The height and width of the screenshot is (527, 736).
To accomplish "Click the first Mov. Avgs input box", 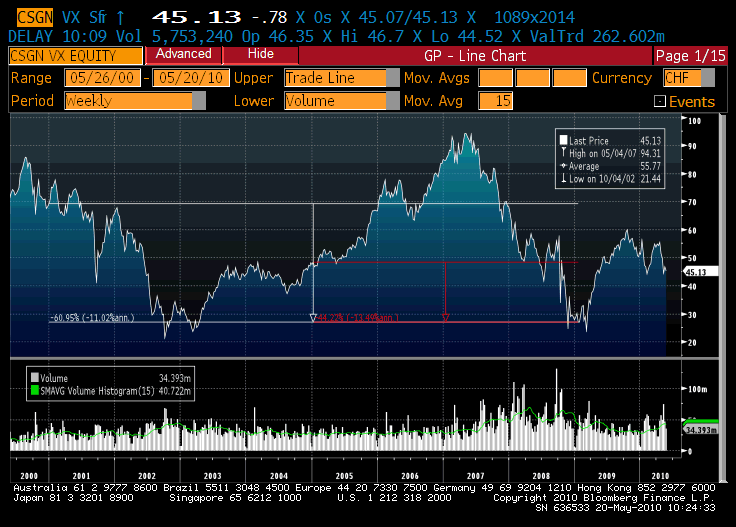I will [x=495, y=78].
